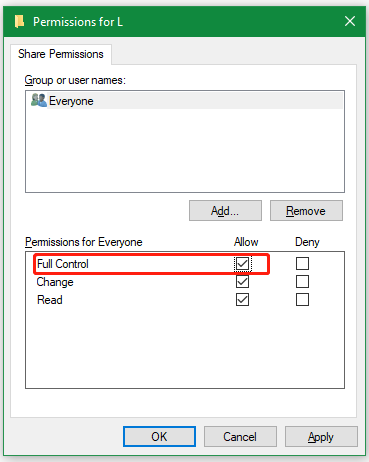
Task: Confirm with the OK button
Action: point(159,436)
